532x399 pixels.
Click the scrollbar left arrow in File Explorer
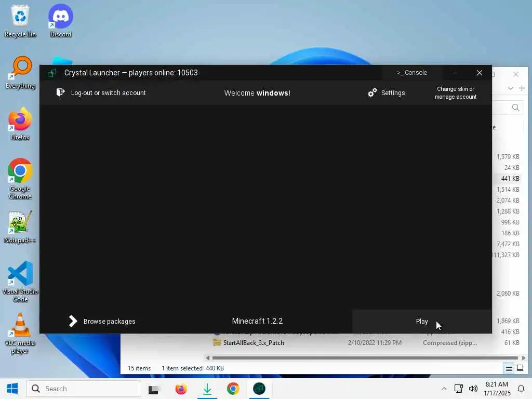coord(208,358)
